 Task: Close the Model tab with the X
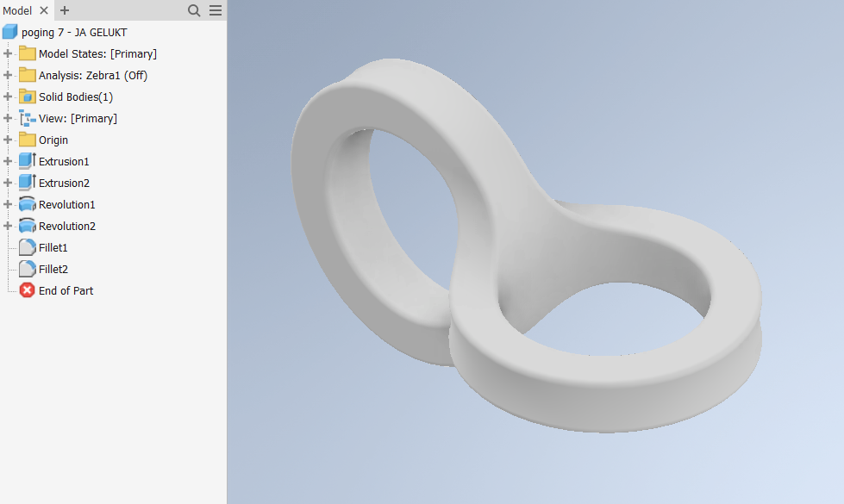(x=45, y=10)
